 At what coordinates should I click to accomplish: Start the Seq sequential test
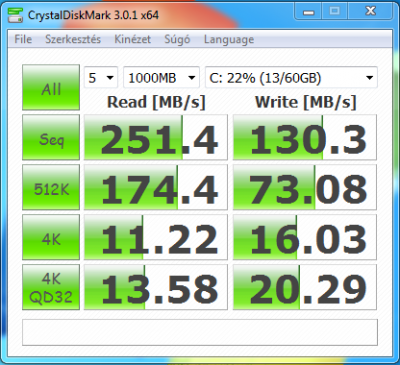click(51, 137)
